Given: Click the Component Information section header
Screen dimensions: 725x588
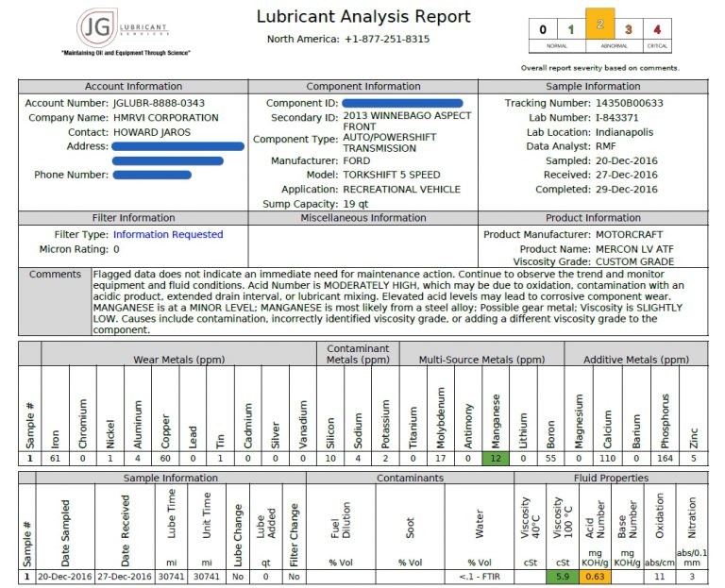Looking at the screenshot, I should [x=363, y=86].
